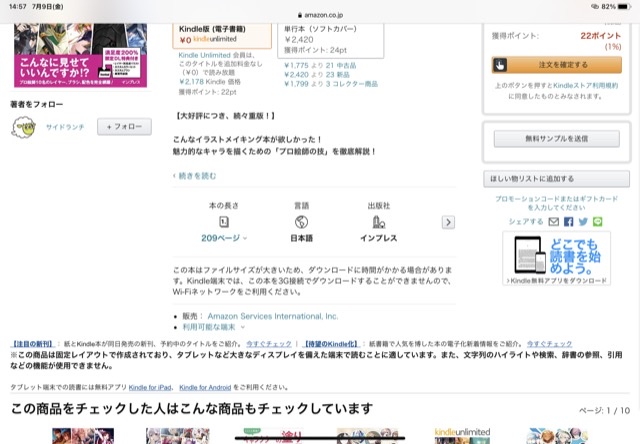The height and width of the screenshot is (444, 640).
Task: Click the language globe icon
Action: click(x=301, y=222)
